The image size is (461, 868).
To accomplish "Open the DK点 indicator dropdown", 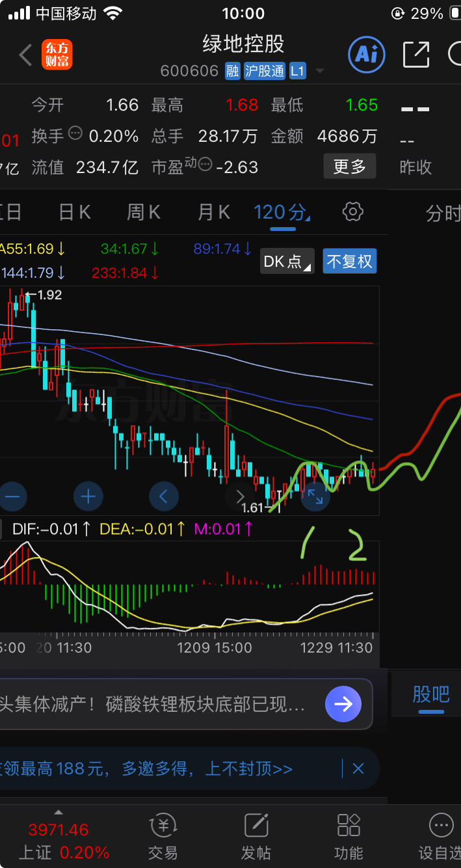I will [x=287, y=262].
